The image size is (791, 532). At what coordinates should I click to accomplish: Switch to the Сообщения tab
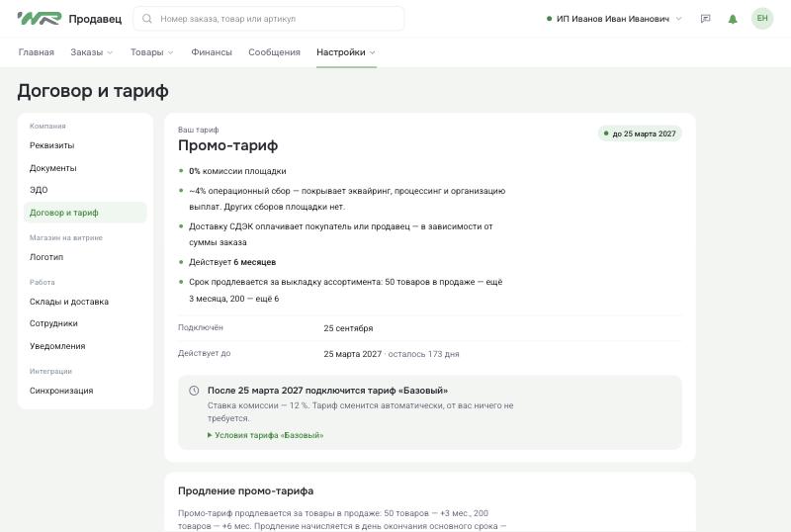274,52
